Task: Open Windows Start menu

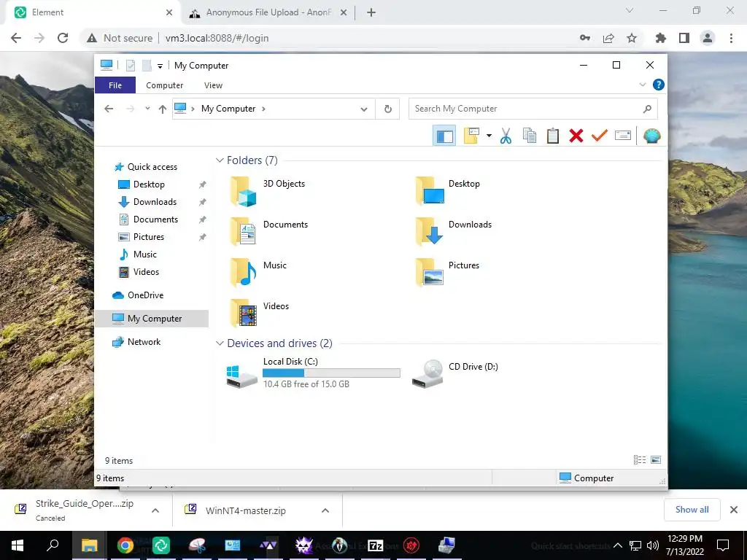Action: pos(18,545)
